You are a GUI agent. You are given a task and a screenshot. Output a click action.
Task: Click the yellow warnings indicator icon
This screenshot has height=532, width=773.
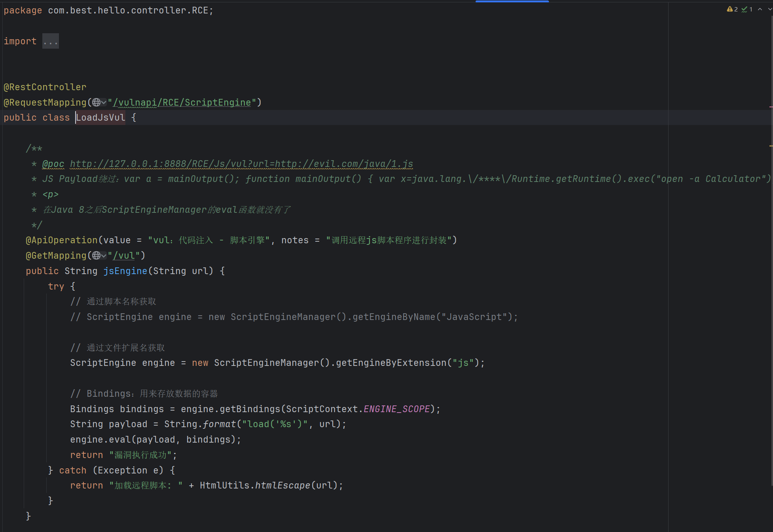point(730,9)
